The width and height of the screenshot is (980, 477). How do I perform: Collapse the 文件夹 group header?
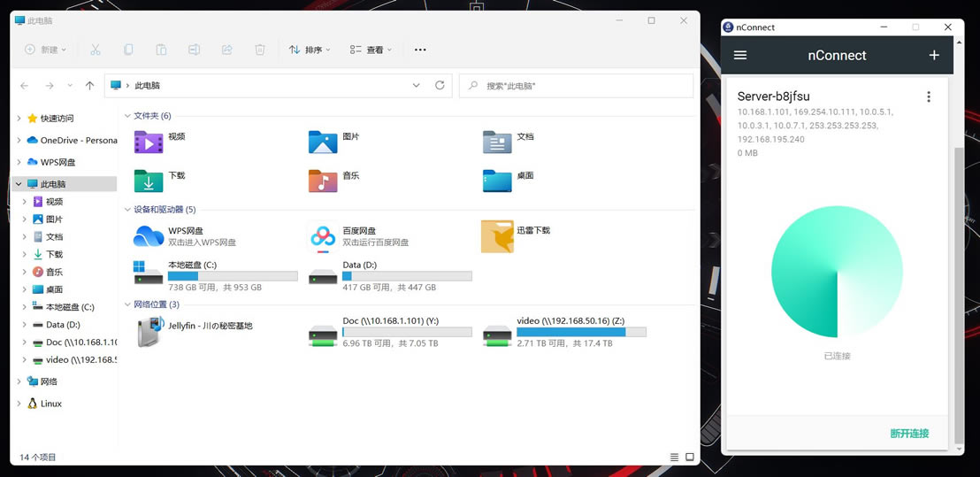(x=148, y=116)
